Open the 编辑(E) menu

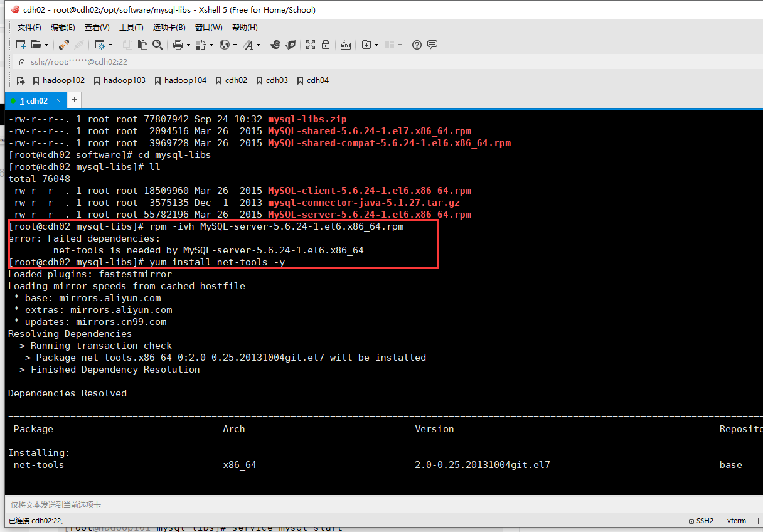point(63,28)
